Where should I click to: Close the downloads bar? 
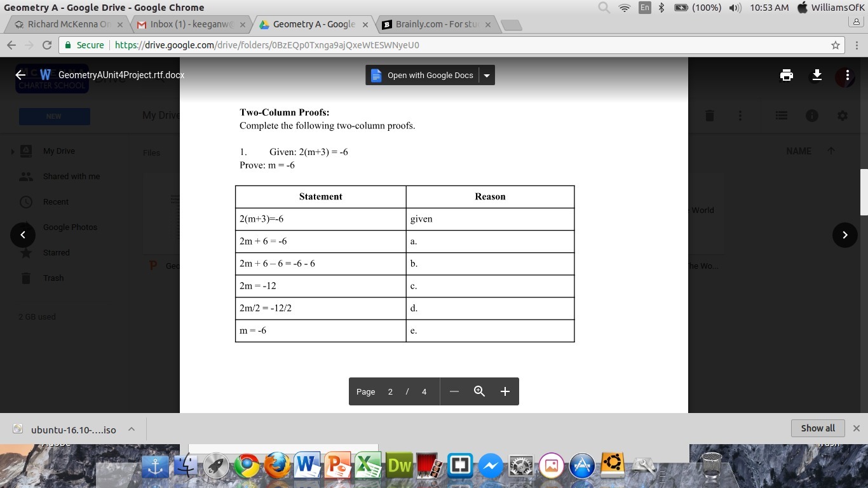(857, 428)
